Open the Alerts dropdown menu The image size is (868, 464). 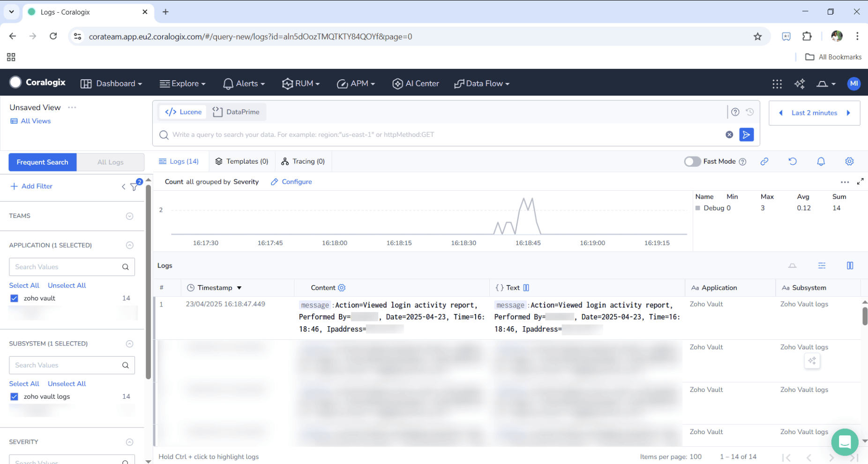pos(244,83)
